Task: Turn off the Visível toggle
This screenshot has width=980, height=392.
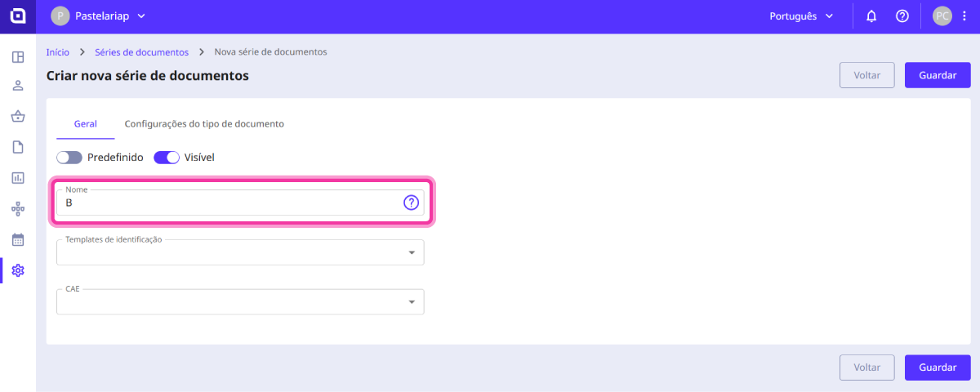Action: (167, 157)
